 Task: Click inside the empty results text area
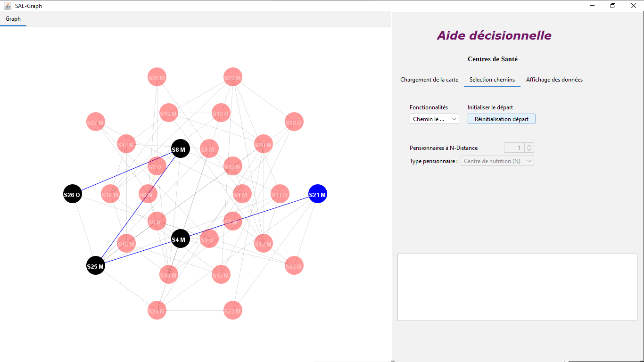[517, 288]
